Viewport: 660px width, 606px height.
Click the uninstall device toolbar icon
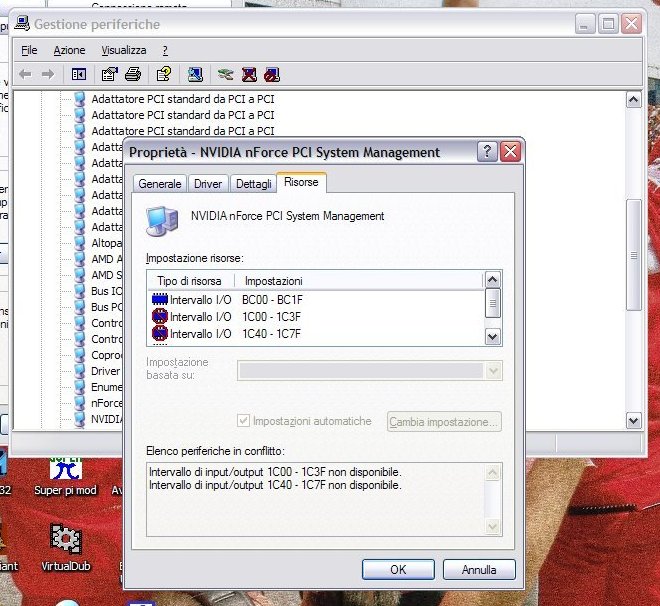249,74
